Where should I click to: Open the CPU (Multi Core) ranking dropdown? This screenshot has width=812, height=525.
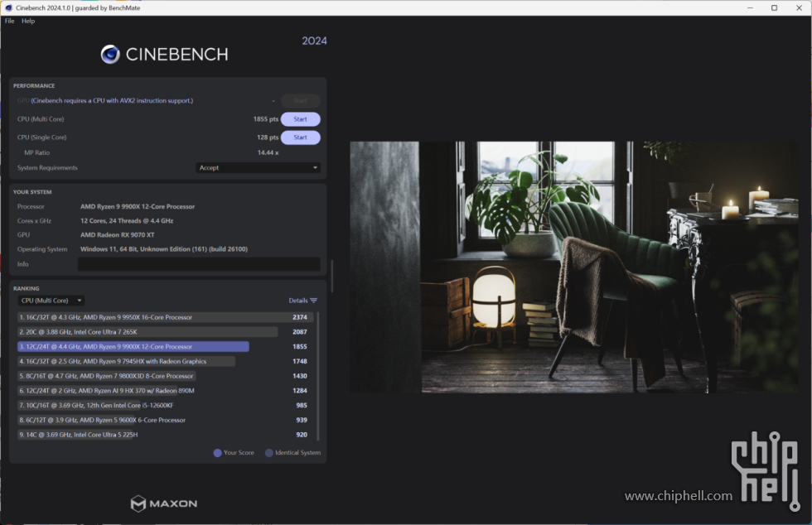click(x=51, y=301)
